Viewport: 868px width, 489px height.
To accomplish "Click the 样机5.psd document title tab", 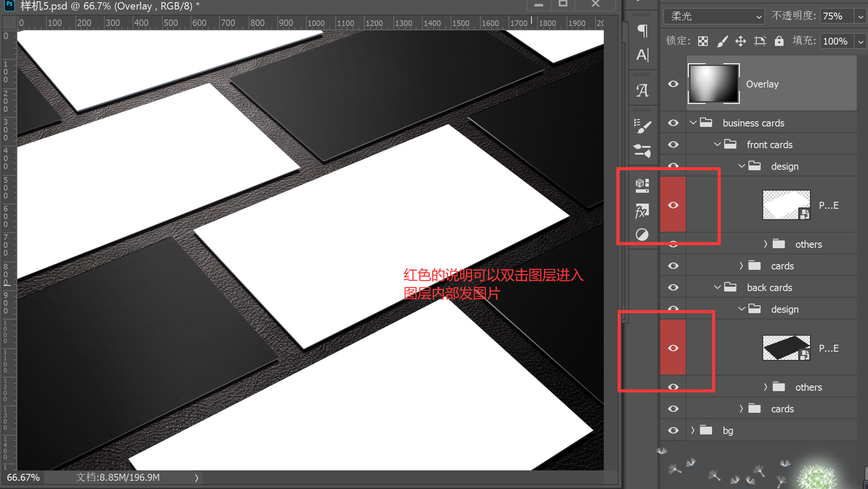I will [110, 6].
